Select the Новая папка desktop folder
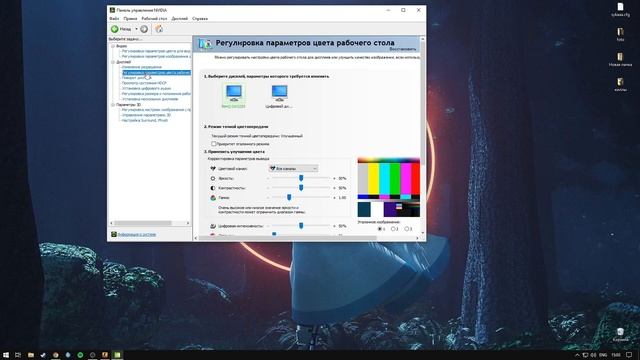This screenshot has height=360, width=640. click(620, 59)
